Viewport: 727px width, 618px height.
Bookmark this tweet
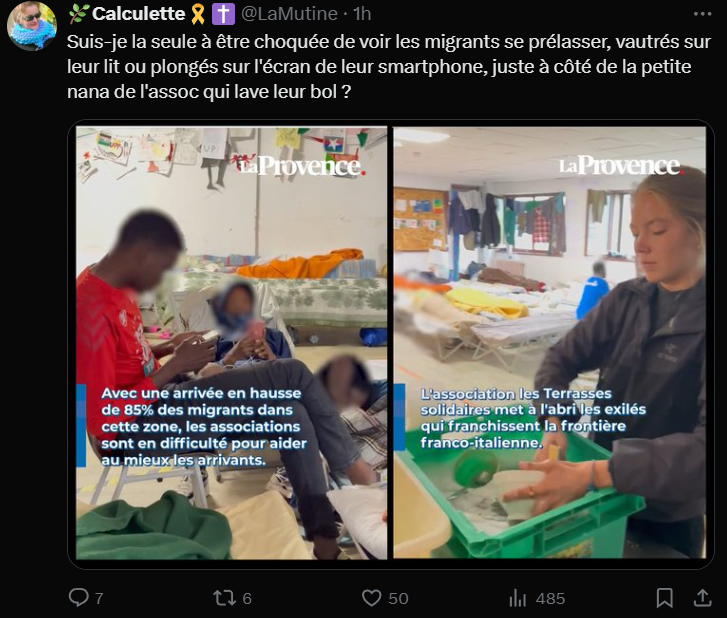click(x=664, y=598)
